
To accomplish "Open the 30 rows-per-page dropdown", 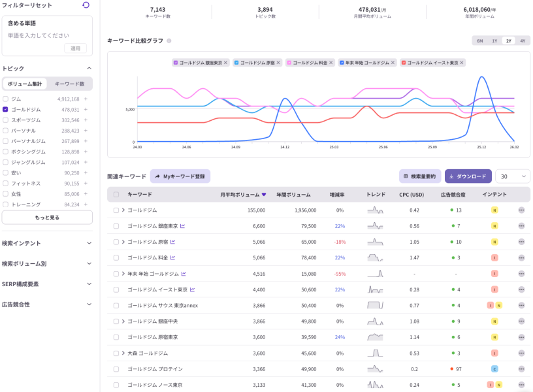I will pos(513,176).
